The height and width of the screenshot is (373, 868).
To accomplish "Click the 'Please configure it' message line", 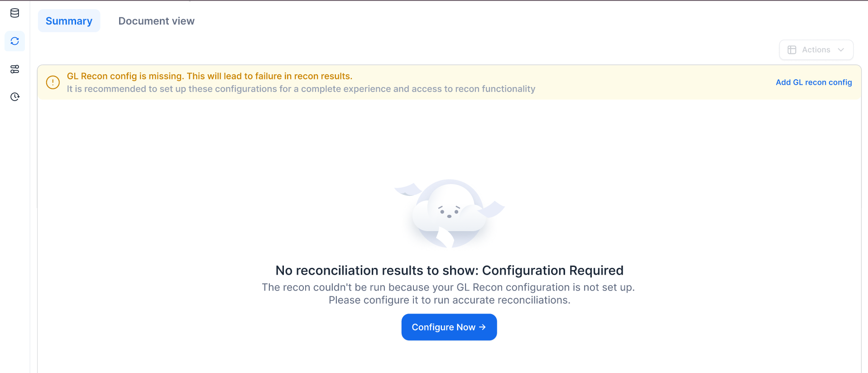I will point(449,300).
